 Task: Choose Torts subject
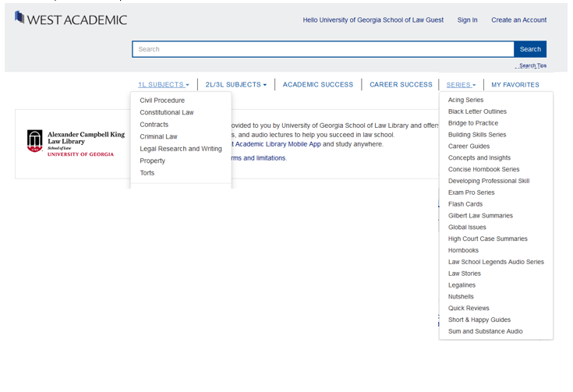coord(147,173)
